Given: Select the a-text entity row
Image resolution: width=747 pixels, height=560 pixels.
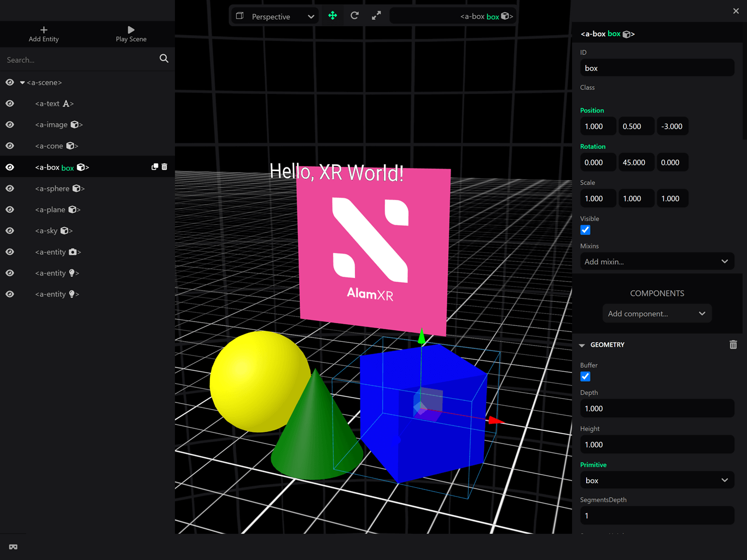Looking at the screenshot, I should click(87, 103).
